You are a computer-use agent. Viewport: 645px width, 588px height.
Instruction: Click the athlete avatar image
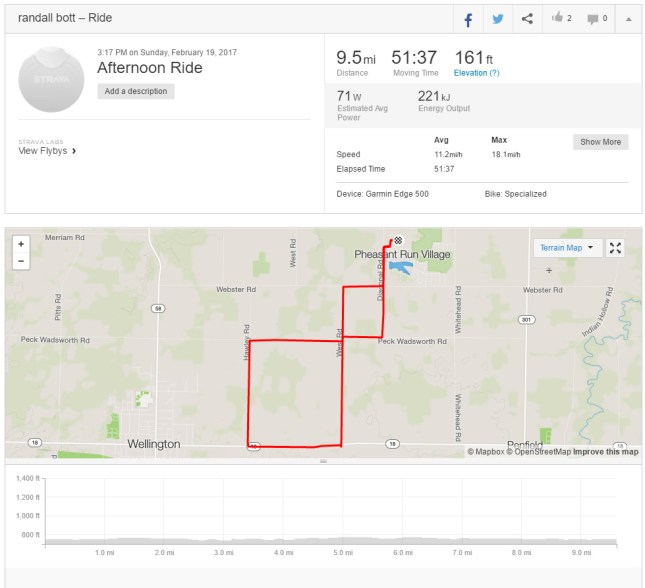[52, 78]
